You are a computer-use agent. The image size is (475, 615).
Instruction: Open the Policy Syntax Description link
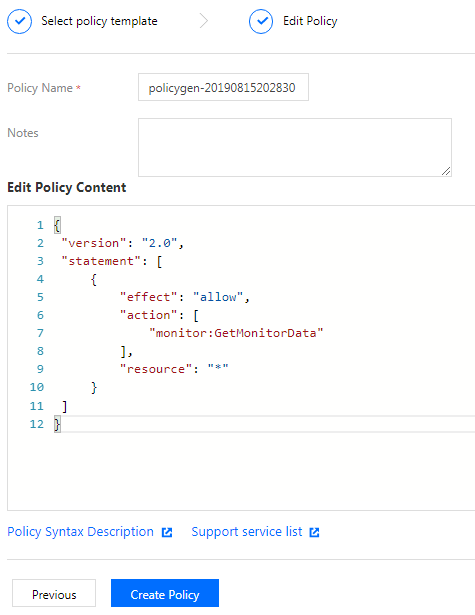80,532
